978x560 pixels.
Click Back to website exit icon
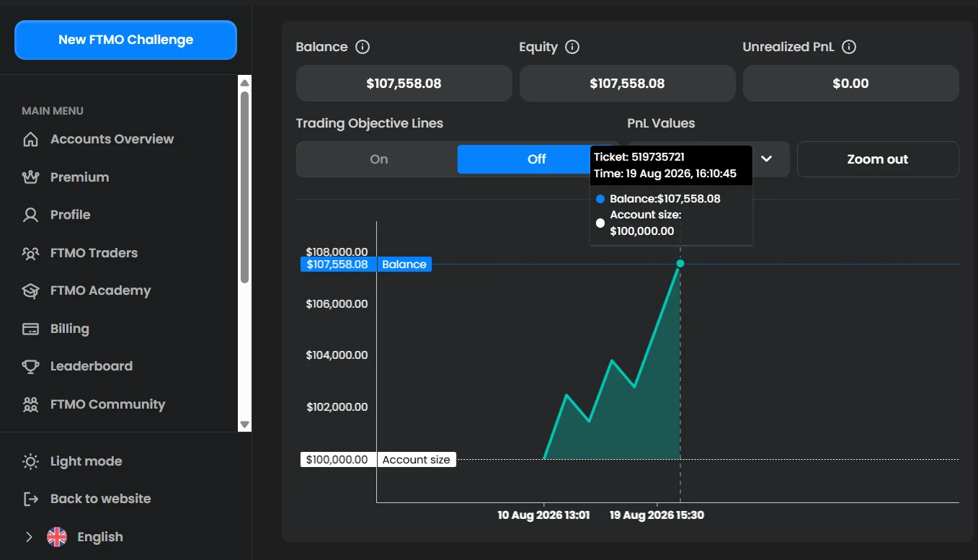pos(30,499)
